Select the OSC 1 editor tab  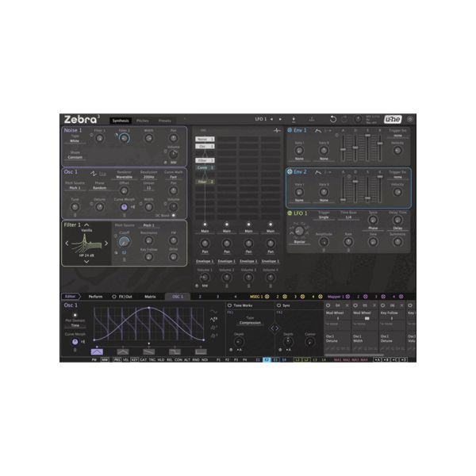(x=178, y=297)
